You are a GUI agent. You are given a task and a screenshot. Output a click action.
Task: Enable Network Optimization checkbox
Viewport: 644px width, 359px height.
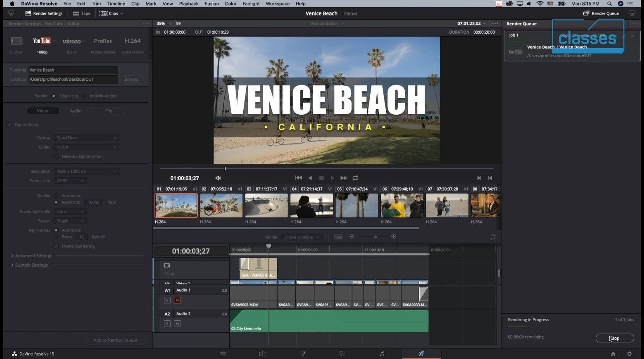[56, 157]
